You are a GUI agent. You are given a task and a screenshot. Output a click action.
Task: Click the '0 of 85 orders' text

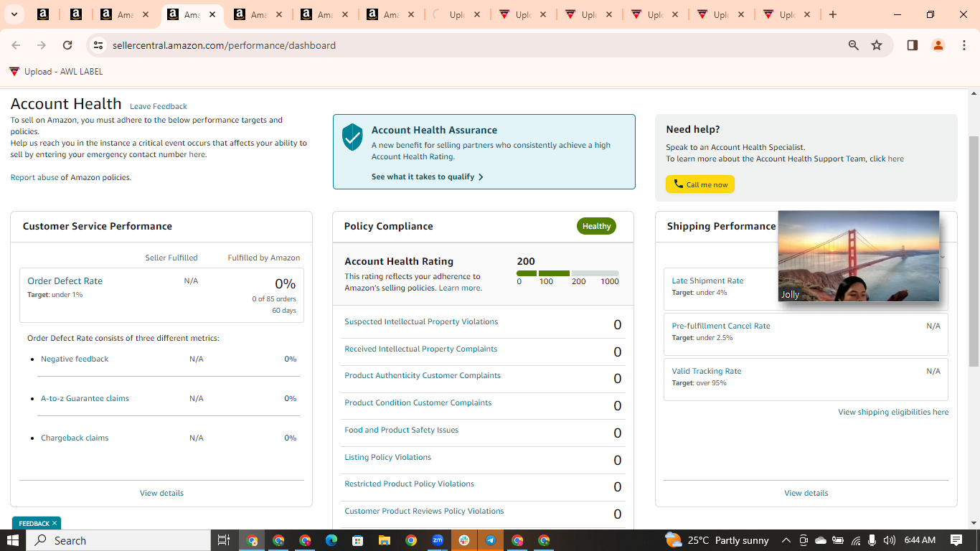click(274, 298)
